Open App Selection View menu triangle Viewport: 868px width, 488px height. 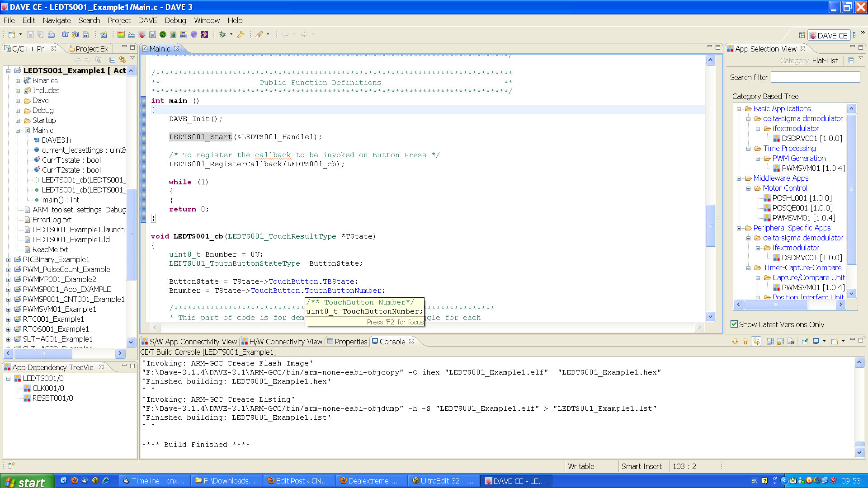point(860,58)
